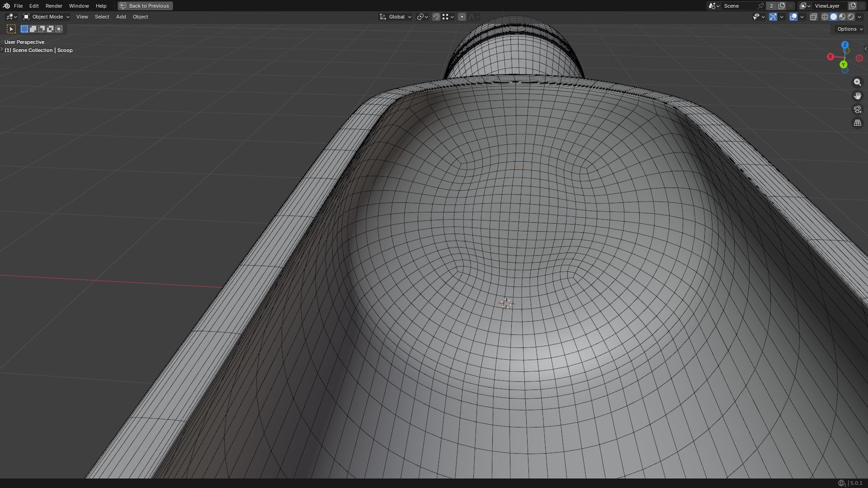The height and width of the screenshot is (488, 868).
Task: Toggle proportional editing
Action: pyautogui.click(x=462, y=17)
